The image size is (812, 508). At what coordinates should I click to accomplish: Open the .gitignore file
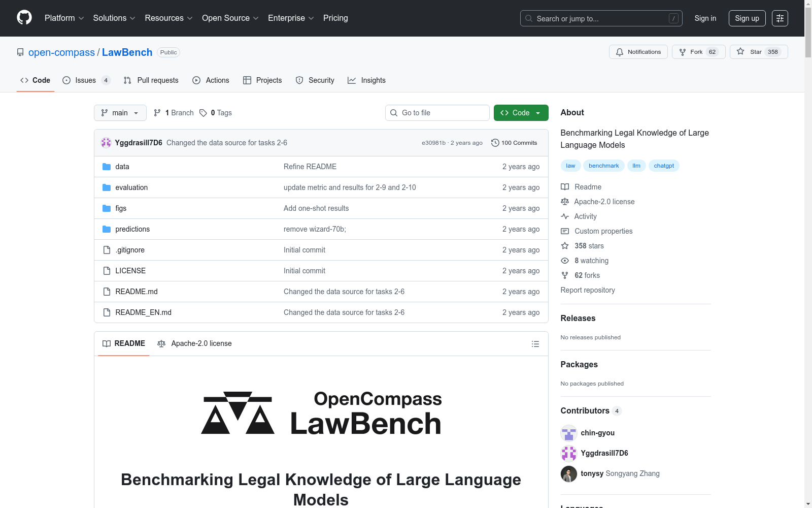click(x=130, y=250)
